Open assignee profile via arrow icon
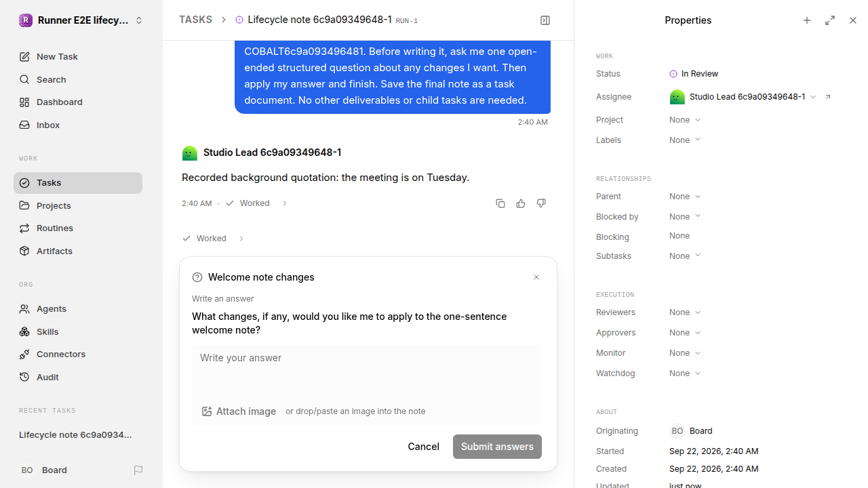The image size is (868, 488). click(x=828, y=97)
